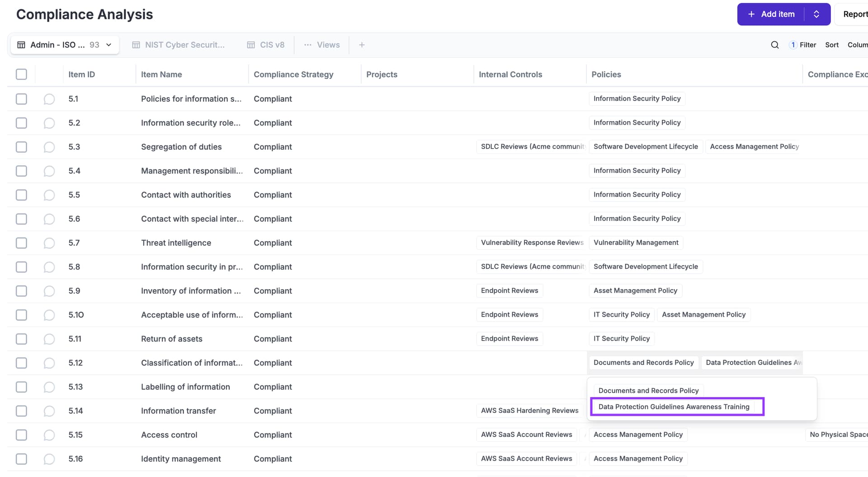
Task: Expand the Admin - ISO view dropdown
Action: 108,45
